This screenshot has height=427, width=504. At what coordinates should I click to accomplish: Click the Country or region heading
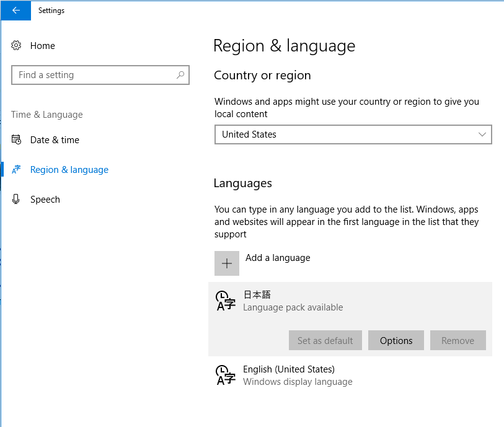point(262,75)
